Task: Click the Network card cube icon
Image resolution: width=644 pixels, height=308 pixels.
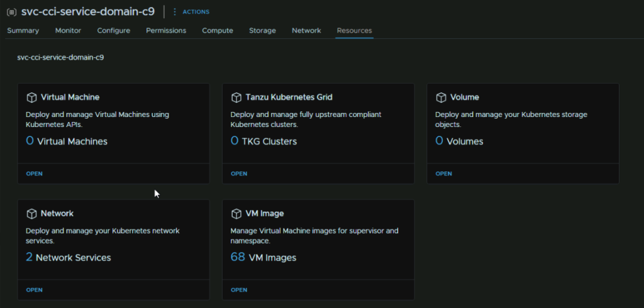Action: point(31,214)
